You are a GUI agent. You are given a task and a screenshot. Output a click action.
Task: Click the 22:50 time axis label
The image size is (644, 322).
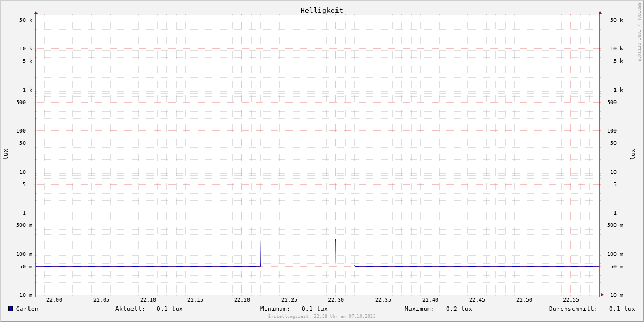click(524, 300)
